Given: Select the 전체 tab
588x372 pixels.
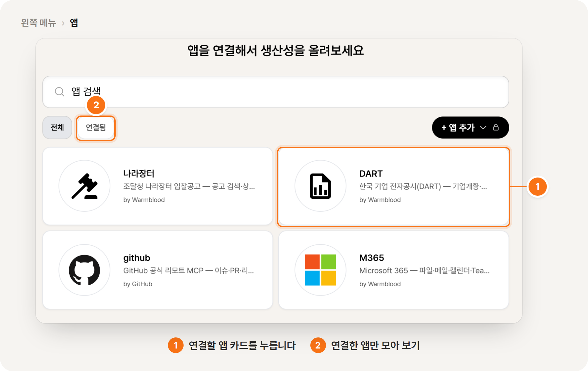Looking at the screenshot, I should [57, 128].
